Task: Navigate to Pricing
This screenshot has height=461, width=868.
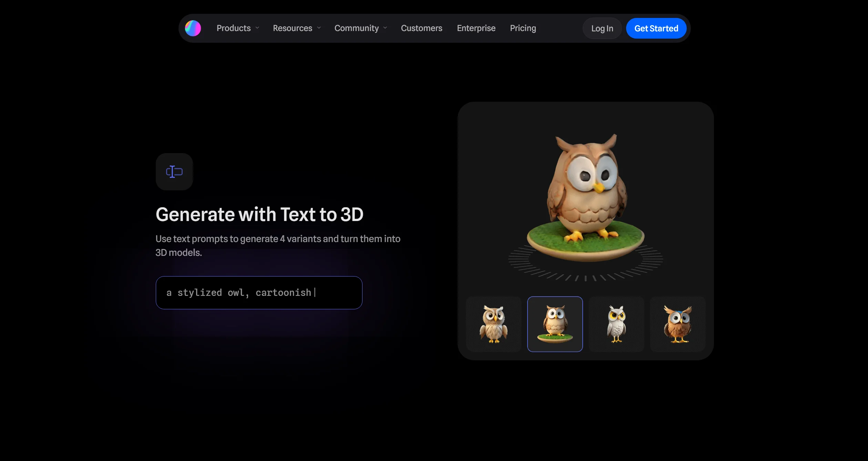Action: (523, 28)
